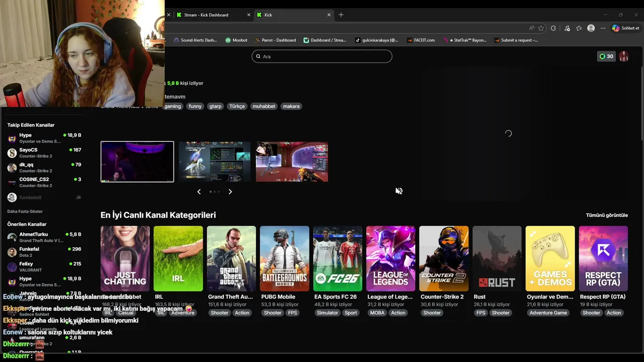This screenshot has height=362, width=644.
Task: Open the Kick coins balance showing 30
Action: pyautogui.click(x=606, y=56)
